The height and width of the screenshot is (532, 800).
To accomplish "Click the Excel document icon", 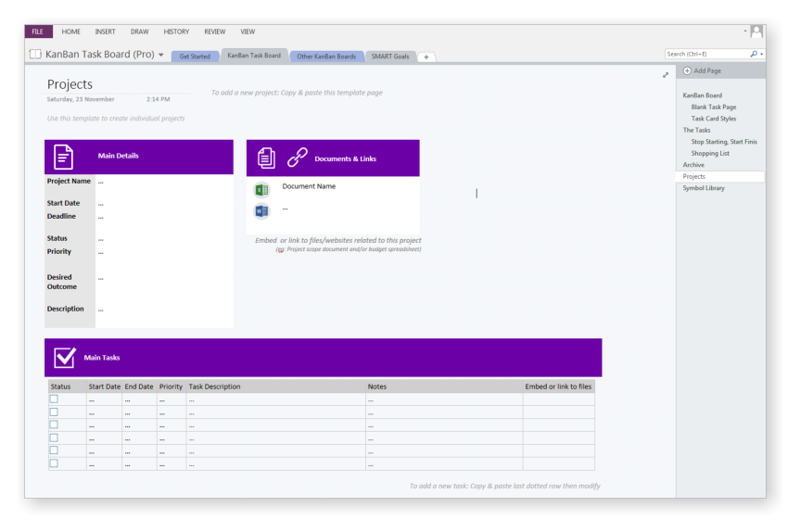I will click(x=261, y=190).
